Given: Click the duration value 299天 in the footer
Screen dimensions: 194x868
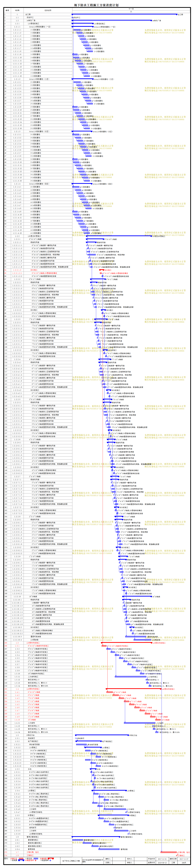Looking at the screenshot, I should pos(184,863).
